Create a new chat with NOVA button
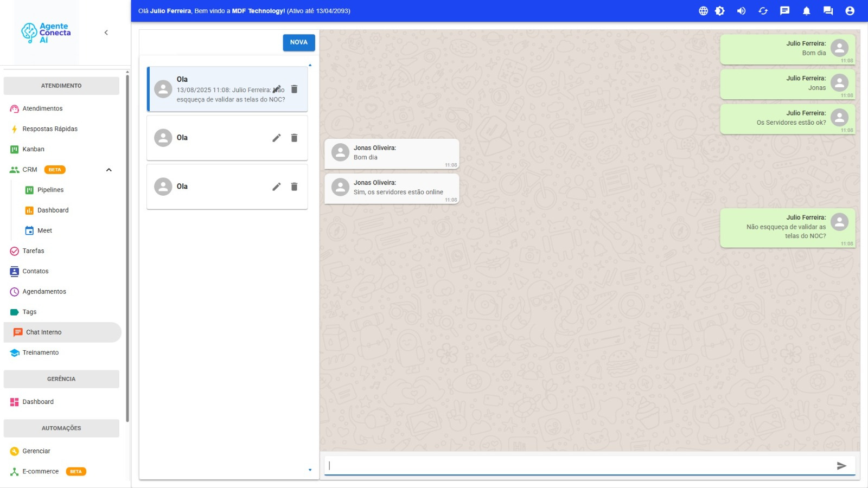 pyautogui.click(x=299, y=42)
